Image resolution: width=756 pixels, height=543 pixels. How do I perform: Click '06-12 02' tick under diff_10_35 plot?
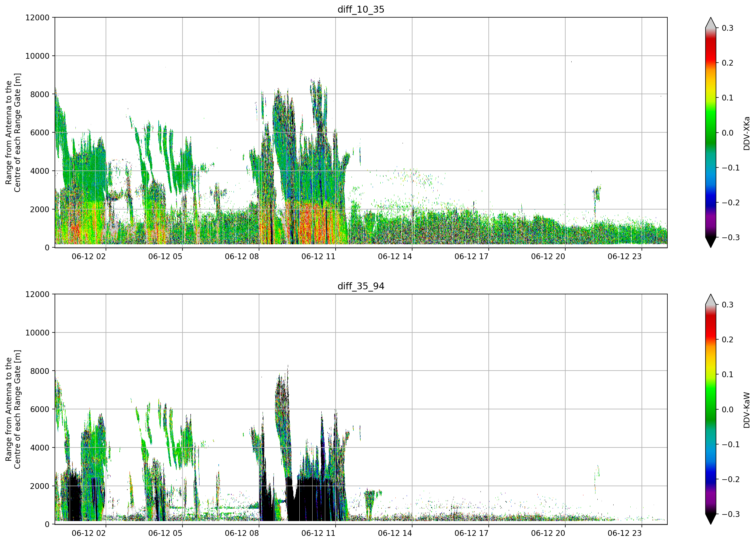[89, 256]
